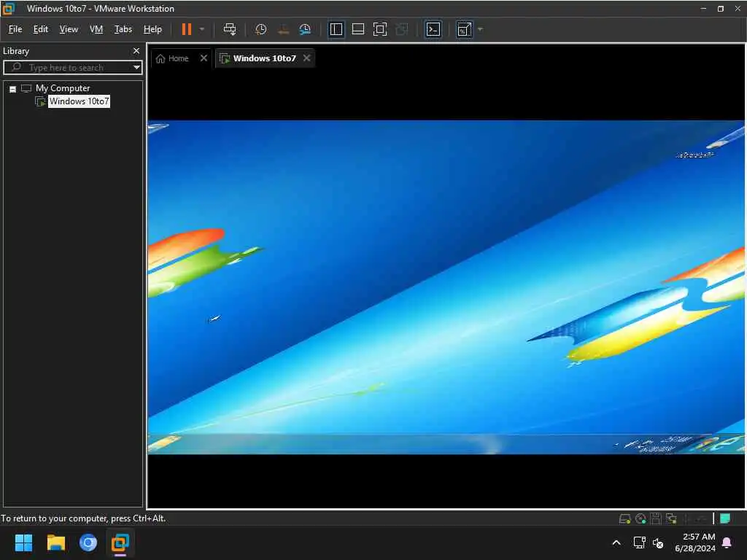The image size is (747, 560).
Task: Close the Windows 10to7 tab
Action: pos(307,58)
